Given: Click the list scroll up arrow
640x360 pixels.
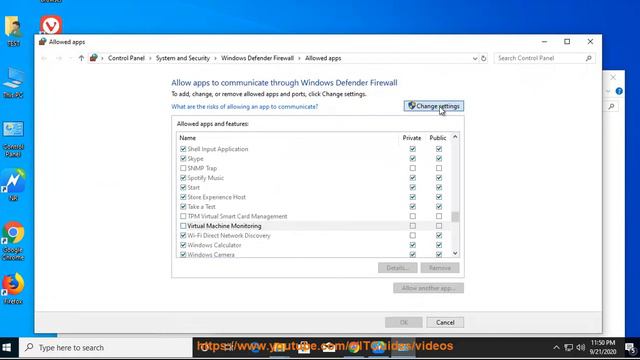Looking at the screenshot, I should click(x=455, y=137).
